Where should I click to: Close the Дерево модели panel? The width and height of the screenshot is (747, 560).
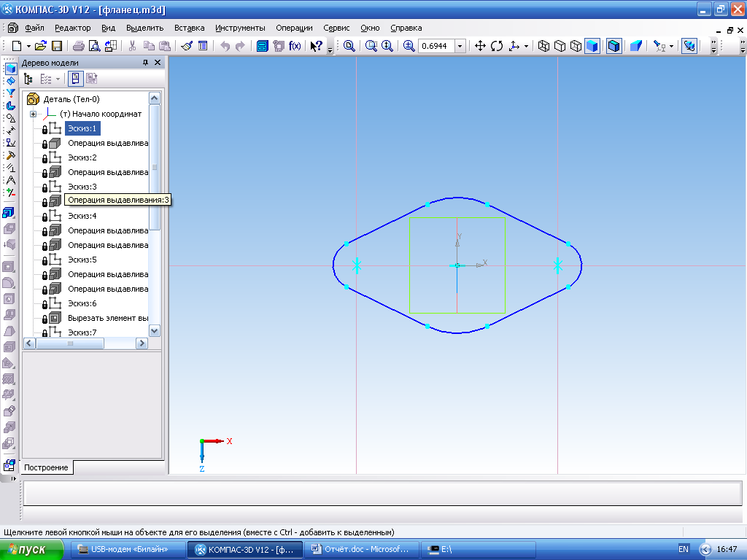coord(158,63)
